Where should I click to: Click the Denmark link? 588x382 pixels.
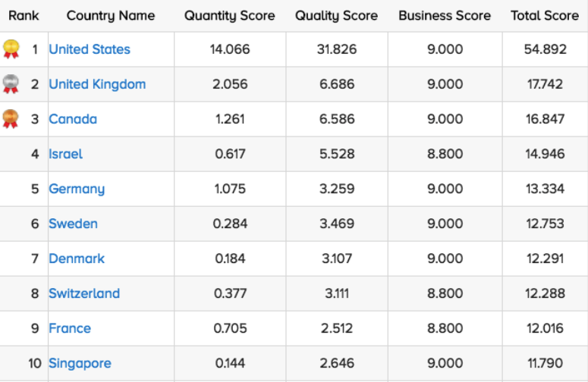coord(77,258)
